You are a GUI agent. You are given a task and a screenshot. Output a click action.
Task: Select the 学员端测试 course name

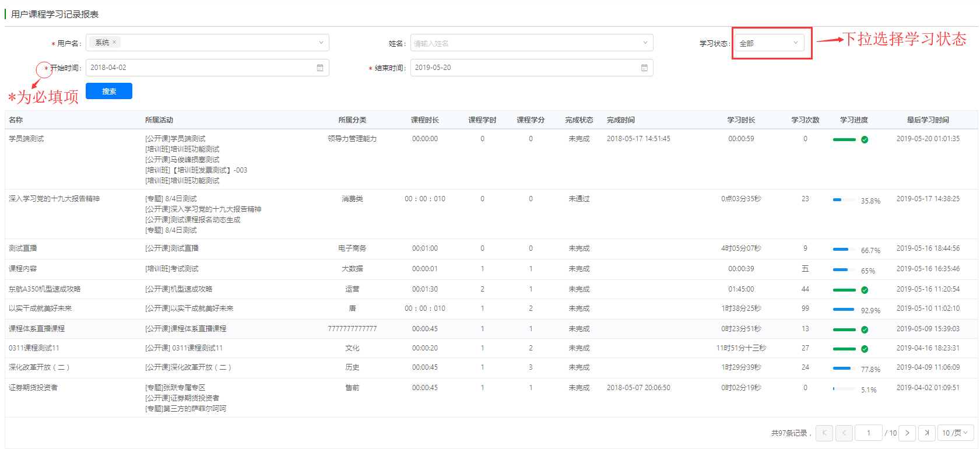(x=26, y=139)
